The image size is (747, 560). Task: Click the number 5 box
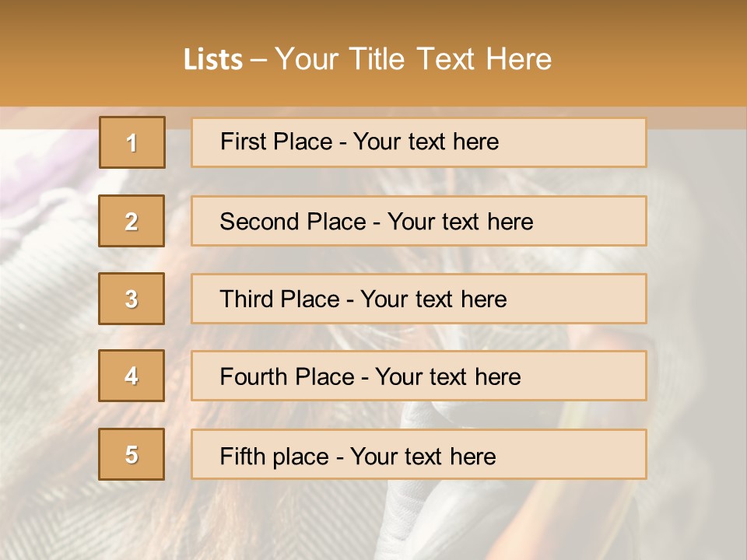[132, 454]
